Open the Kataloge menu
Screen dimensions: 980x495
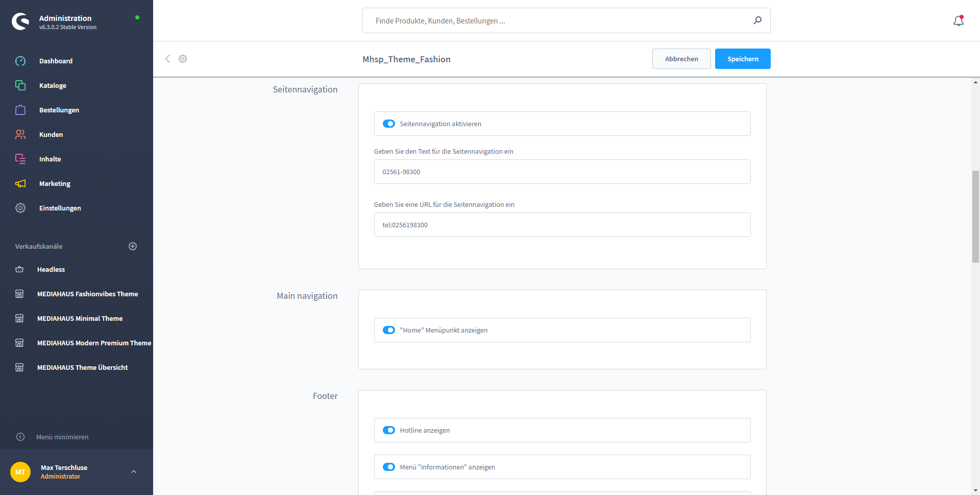point(53,85)
